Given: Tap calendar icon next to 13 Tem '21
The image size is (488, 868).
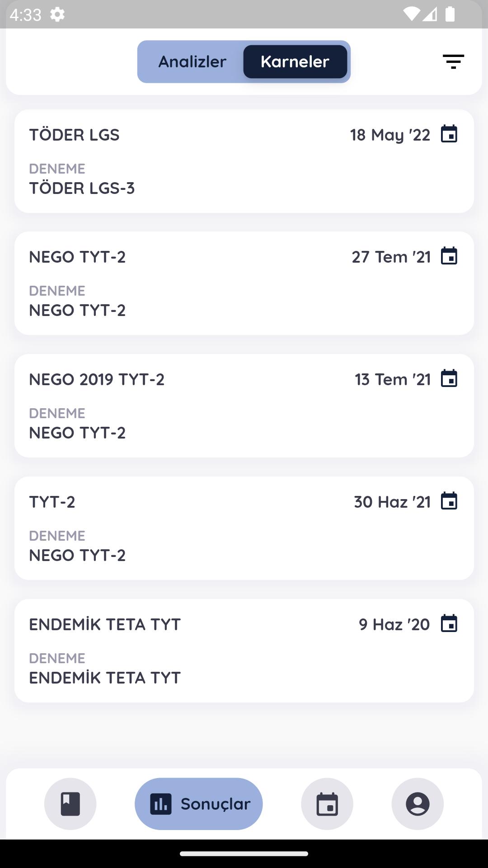Looking at the screenshot, I should point(449,379).
